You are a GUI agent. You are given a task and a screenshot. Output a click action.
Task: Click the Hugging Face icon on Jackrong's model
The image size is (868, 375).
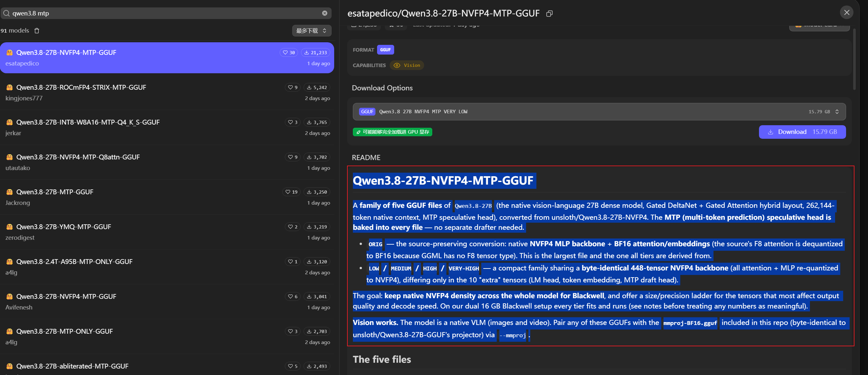(9, 192)
